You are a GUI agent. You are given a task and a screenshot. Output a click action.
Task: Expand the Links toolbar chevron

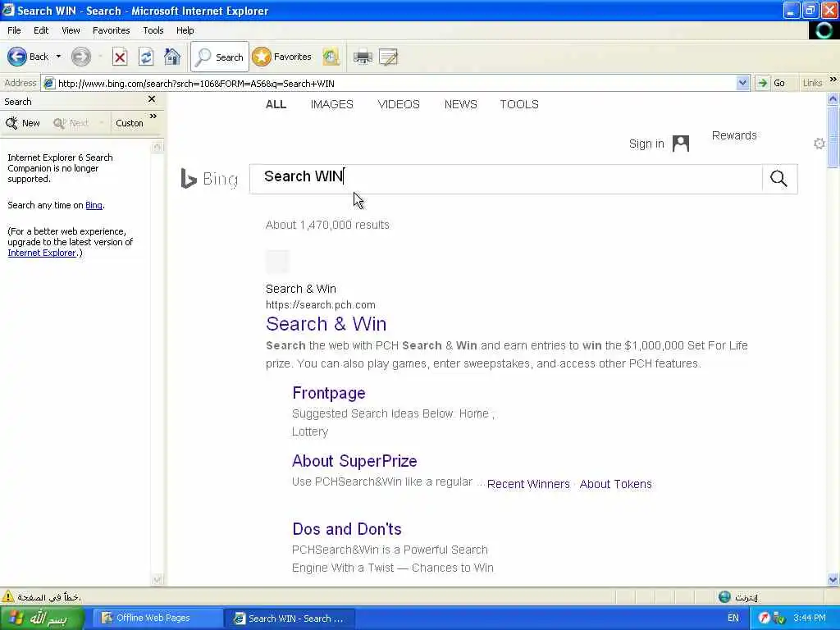(833, 80)
